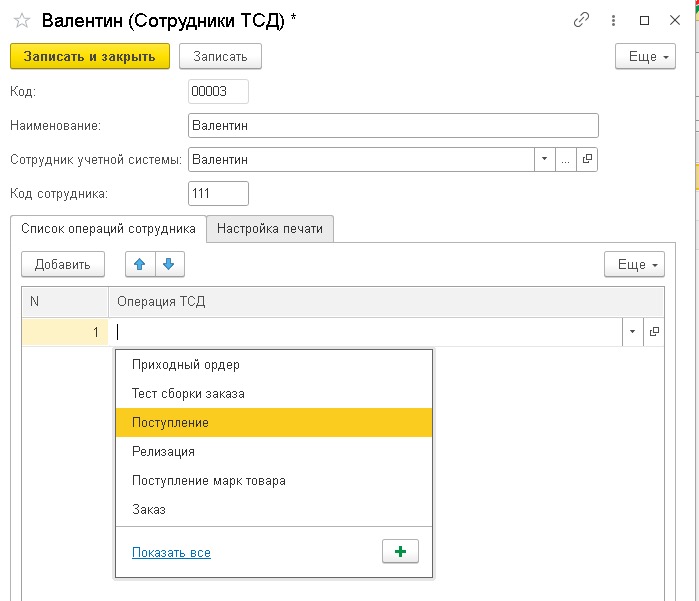699x601 pixels.
Task: Open the Операция ТСД item via open icon
Action: pyautogui.click(x=654, y=332)
